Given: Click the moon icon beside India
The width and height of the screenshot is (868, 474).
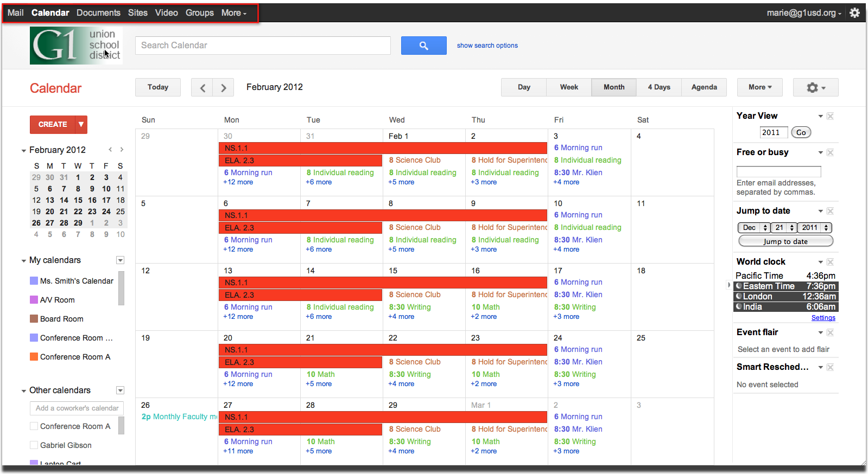Looking at the screenshot, I should (x=739, y=306).
